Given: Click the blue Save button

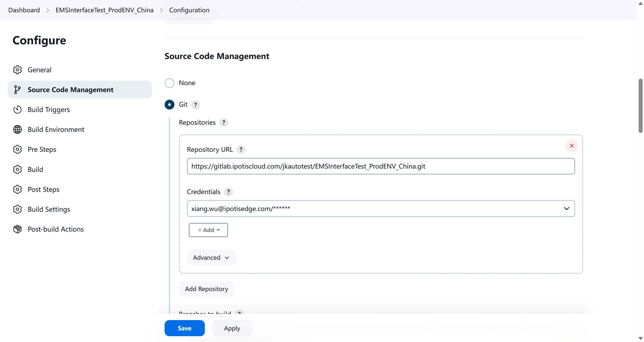Looking at the screenshot, I should tap(184, 328).
